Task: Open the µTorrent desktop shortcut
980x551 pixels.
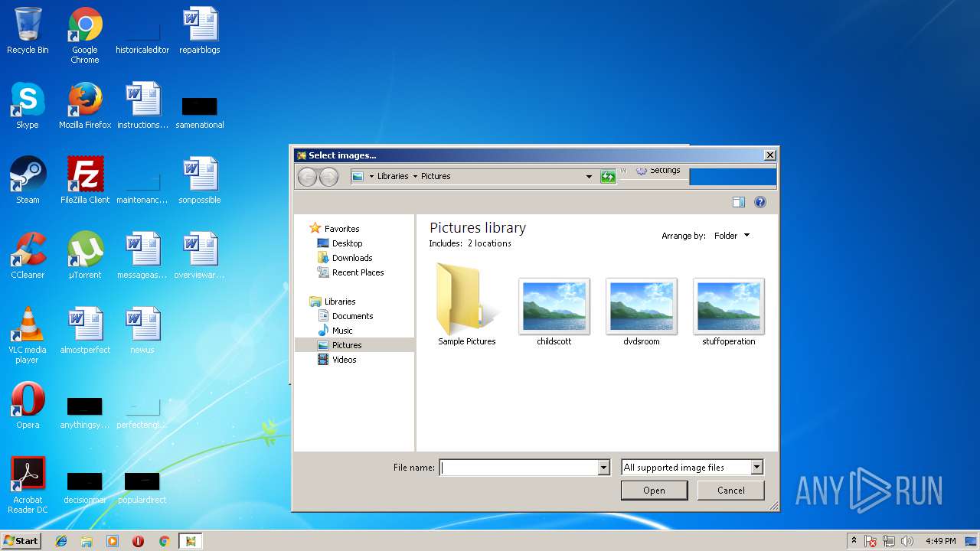Action: click(x=85, y=256)
